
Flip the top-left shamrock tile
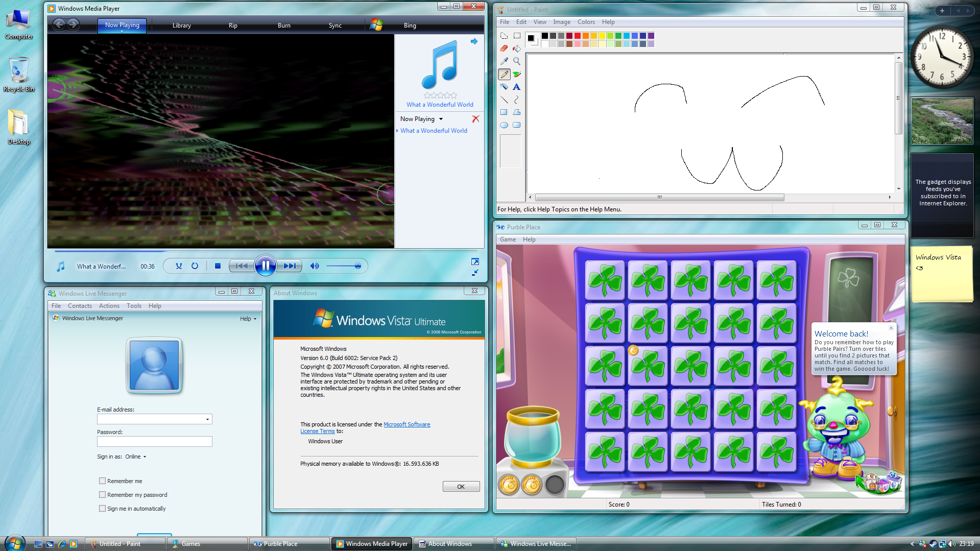tap(605, 280)
